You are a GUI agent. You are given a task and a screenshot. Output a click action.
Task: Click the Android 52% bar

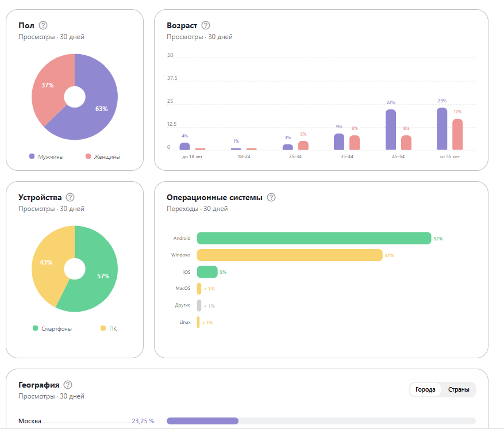click(314, 238)
